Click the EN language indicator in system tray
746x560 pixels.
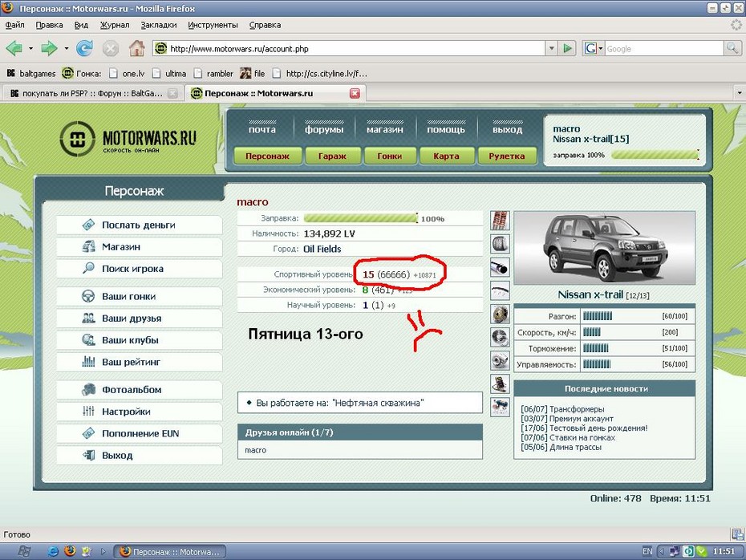(x=647, y=551)
